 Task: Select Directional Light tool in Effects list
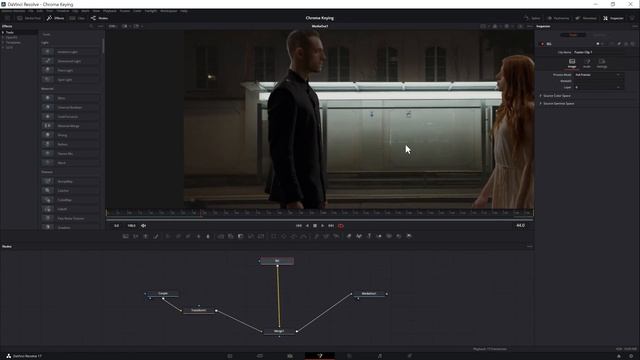point(71,61)
